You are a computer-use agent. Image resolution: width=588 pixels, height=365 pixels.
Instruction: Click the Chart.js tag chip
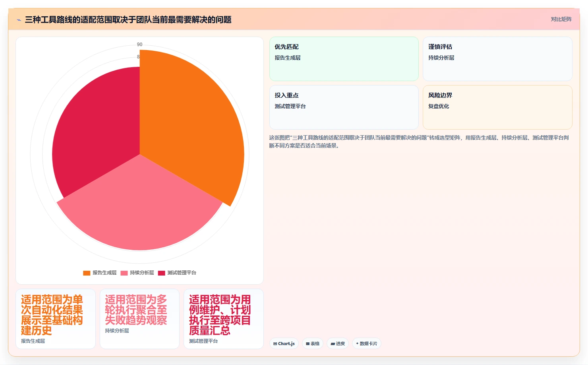(x=284, y=344)
